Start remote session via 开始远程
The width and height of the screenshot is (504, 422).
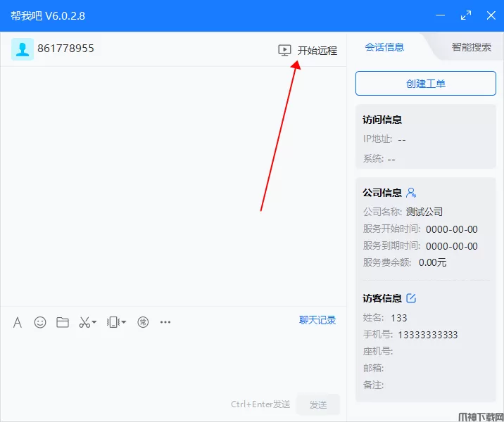pyautogui.click(x=308, y=50)
